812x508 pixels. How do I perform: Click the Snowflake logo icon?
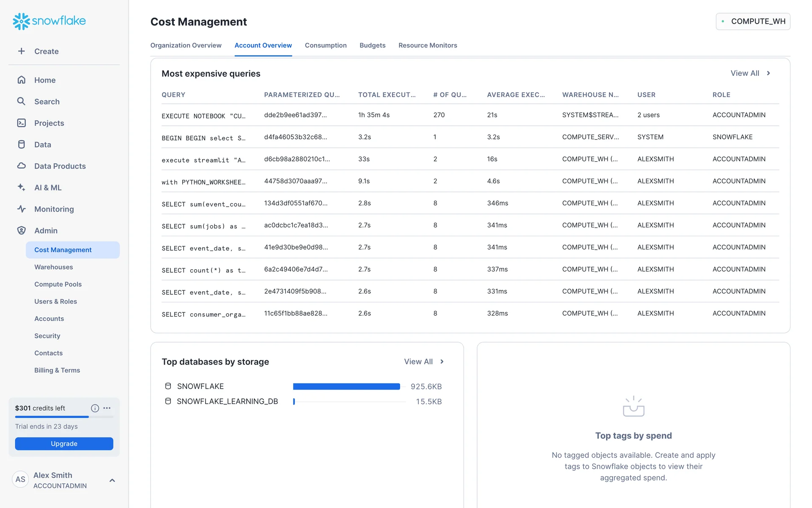[x=21, y=21]
